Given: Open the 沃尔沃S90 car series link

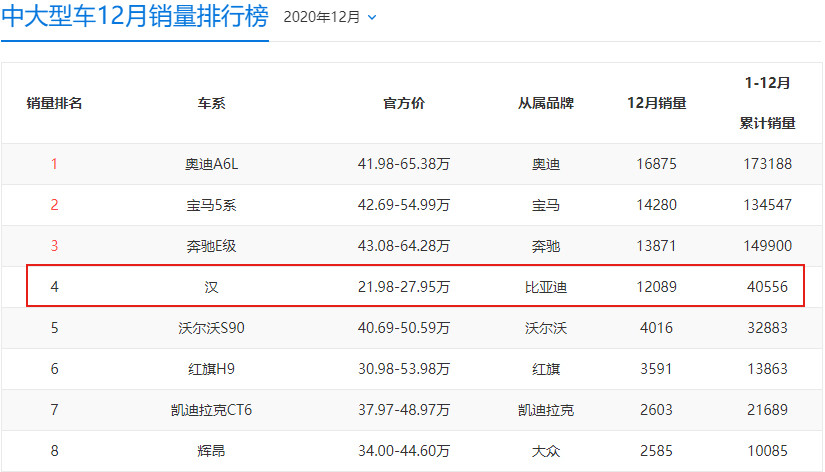Looking at the screenshot, I should click(x=212, y=328).
